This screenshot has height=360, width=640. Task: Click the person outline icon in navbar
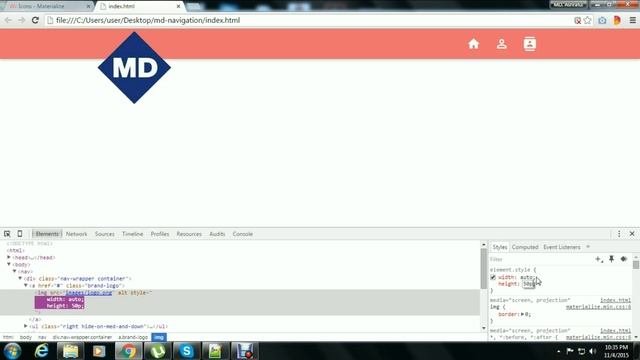pos(502,44)
